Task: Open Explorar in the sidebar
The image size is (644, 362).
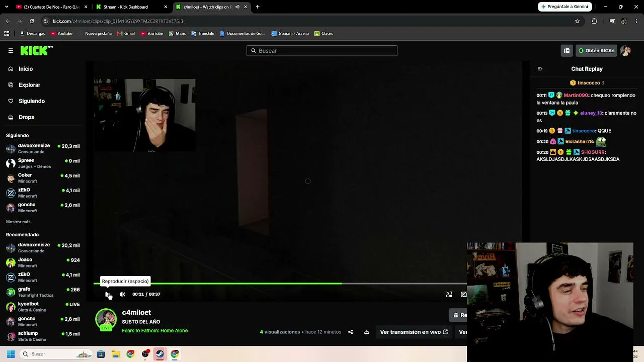Action: 29,85
